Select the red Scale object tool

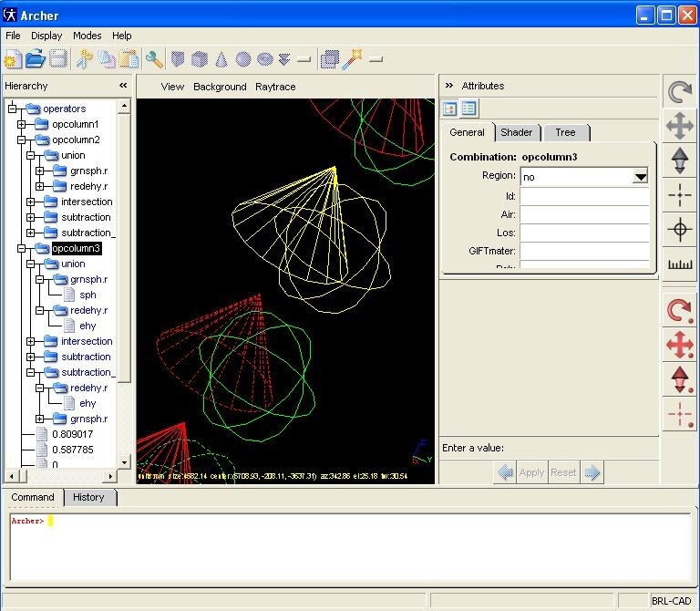pyautogui.click(x=679, y=379)
